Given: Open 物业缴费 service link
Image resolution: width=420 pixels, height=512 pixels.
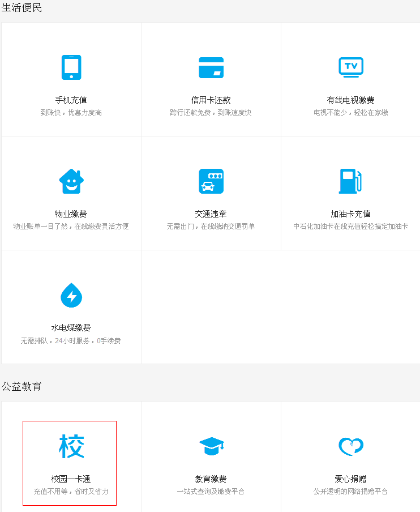Looking at the screenshot, I should [x=71, y=214].
